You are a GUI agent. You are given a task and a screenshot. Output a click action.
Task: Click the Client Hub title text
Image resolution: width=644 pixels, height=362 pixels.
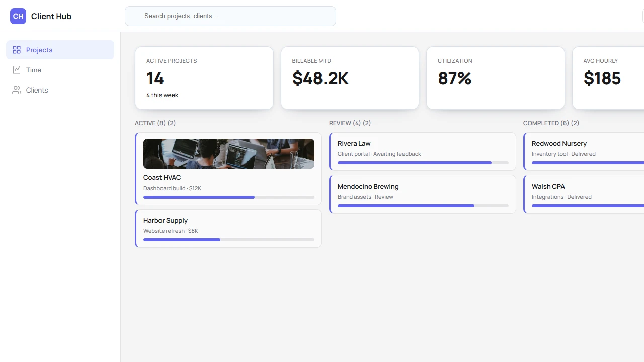click(x=51, y=16)
